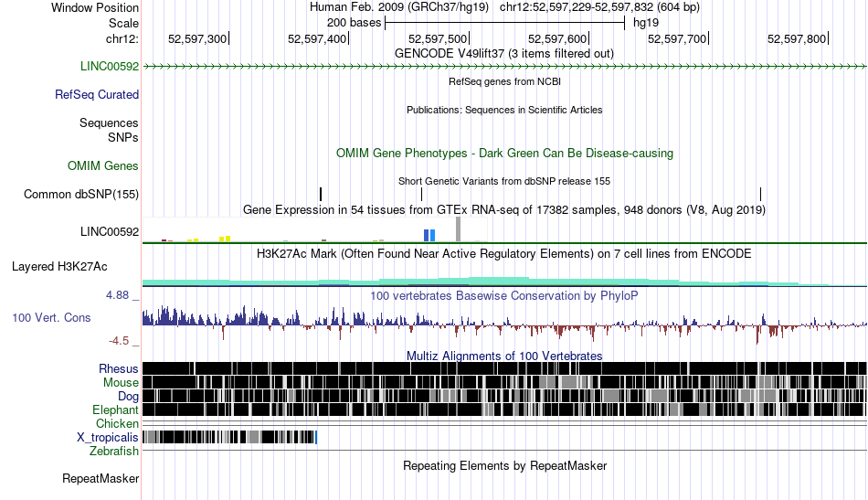Image resolution: width=868 pixels, height=500 pixels.
Task: Click the Multiz Alignments of 100 Vertebrates title
Action: tap(504, 356)
